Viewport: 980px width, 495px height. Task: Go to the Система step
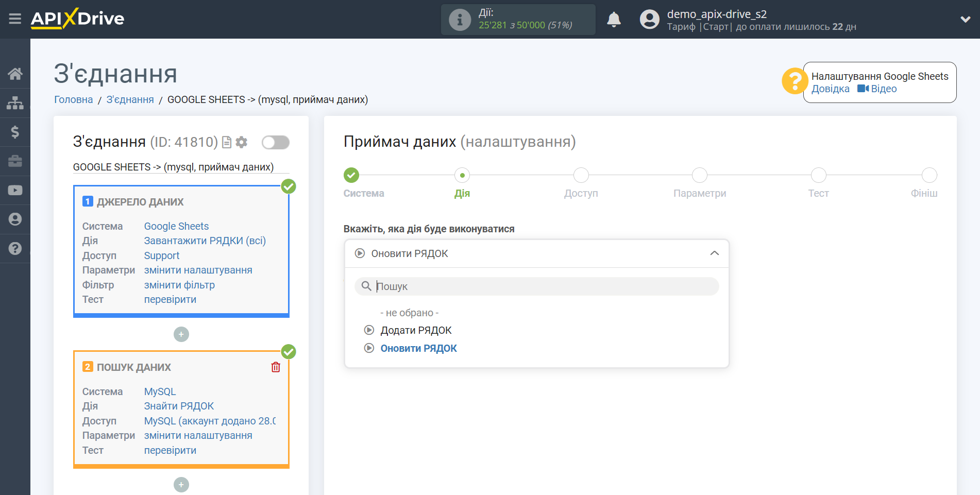(351, 175)
